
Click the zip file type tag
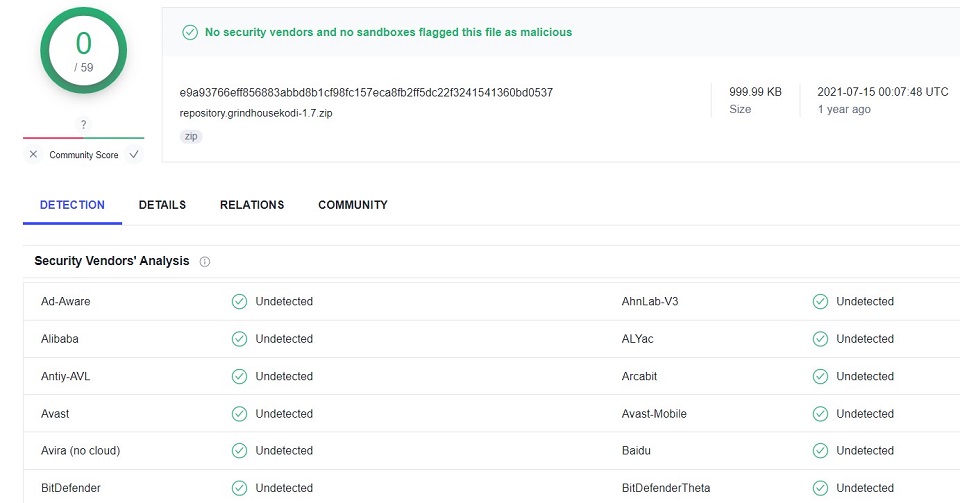(x=191, y=136)
